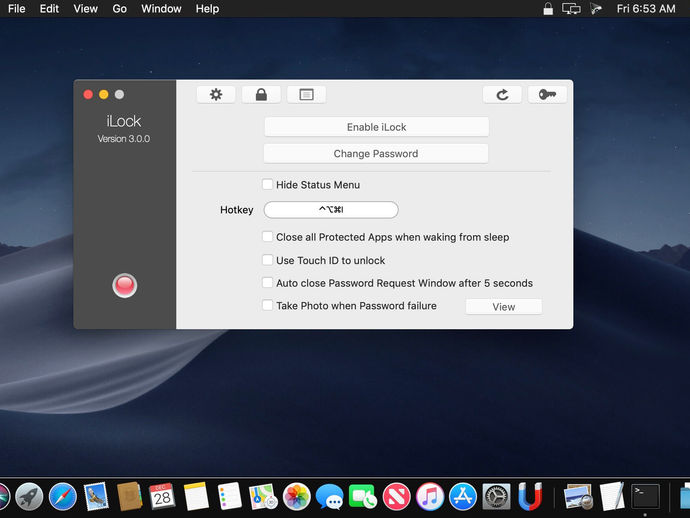Open Preview from the Dock
690x518 pixels.
click(x=578, y=497)
